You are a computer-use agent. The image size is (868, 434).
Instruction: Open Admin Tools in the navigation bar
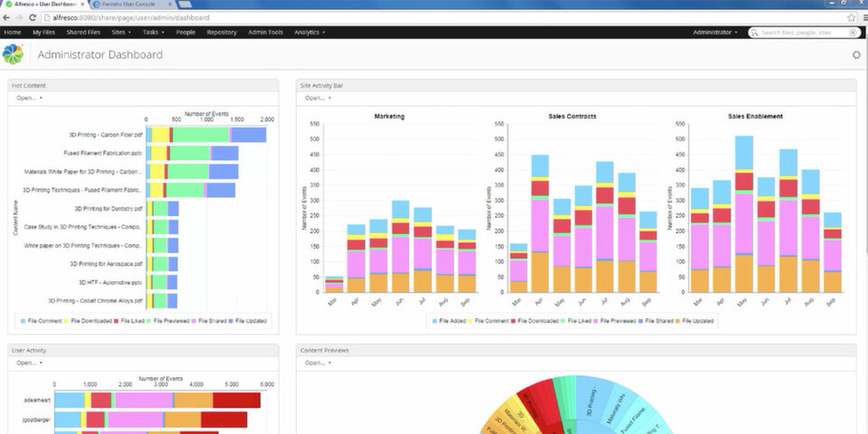tap(266, 33)
